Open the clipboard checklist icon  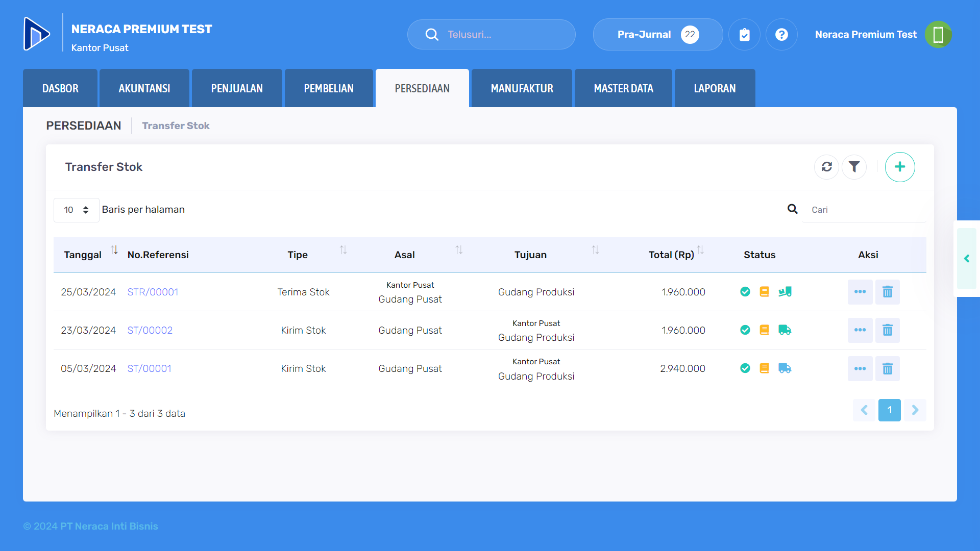tap(744, 34)
